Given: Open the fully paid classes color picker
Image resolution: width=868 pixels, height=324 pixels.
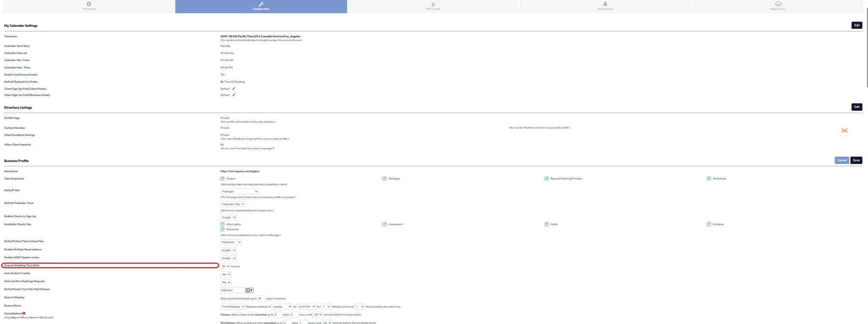Looking at the screenshot, I should point(250,291).
